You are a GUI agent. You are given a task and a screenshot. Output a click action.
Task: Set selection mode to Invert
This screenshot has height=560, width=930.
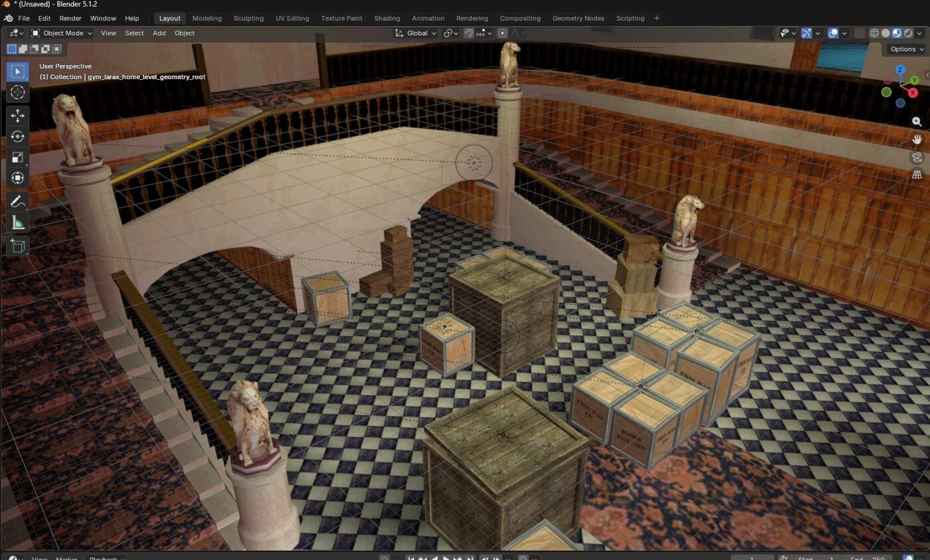pos(45,48)
